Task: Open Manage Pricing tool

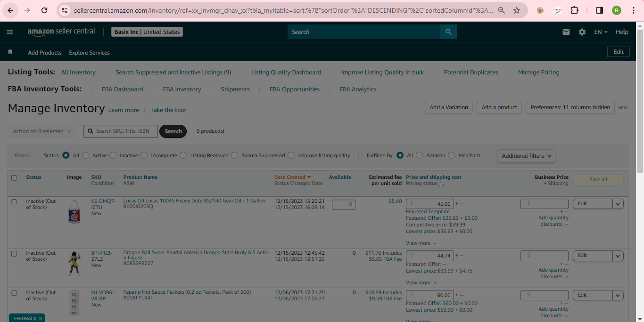Action: (x=539, y=72)
